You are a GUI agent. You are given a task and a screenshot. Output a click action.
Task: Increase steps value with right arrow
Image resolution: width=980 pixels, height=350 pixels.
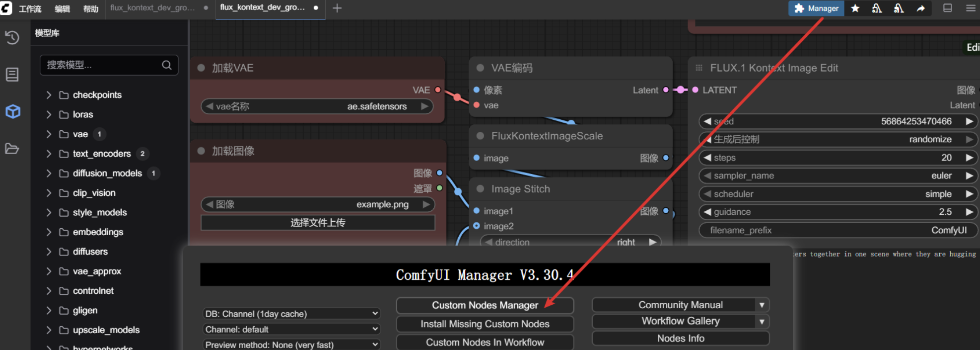969,158
